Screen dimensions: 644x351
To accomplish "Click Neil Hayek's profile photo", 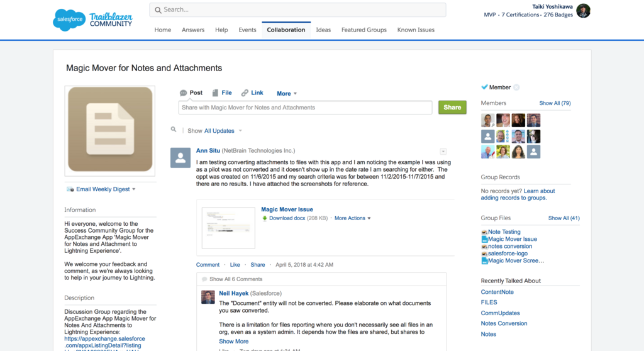I will tap(208, 297).
